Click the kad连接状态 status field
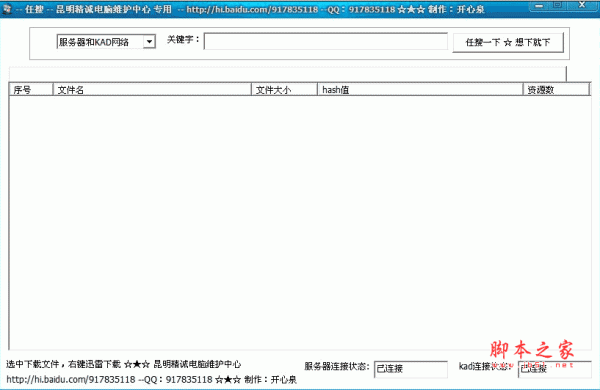This screenshot has width=600, height=390. (x=555, y=369)
